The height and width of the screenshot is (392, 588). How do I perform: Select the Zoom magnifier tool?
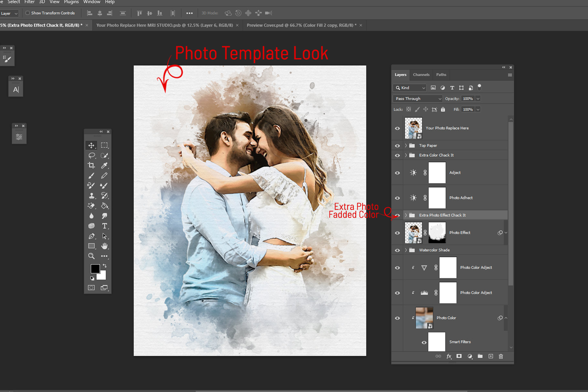[x=91, y=256]
